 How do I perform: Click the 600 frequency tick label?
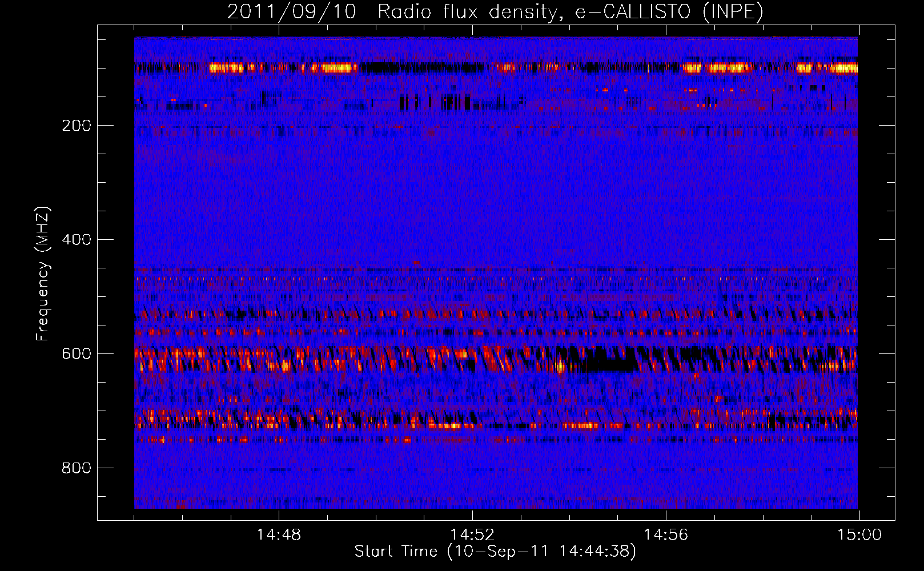77,354
